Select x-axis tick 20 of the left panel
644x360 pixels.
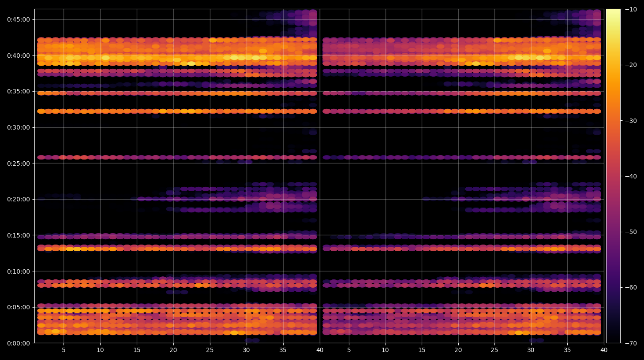coord(173,350)
